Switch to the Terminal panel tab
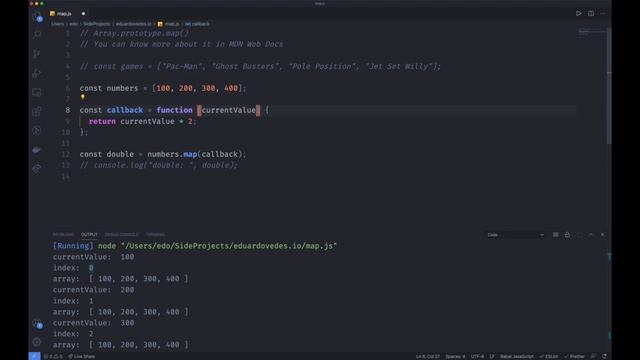This screenshot has height=360, width=640. click(156, 235)
